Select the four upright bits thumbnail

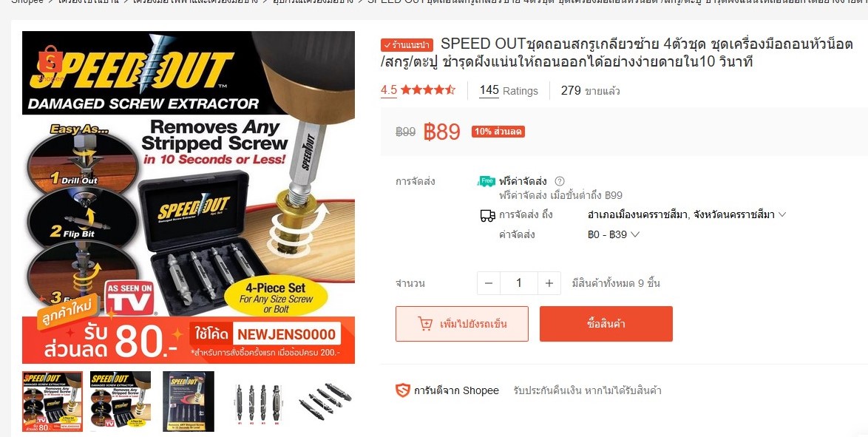257,403
